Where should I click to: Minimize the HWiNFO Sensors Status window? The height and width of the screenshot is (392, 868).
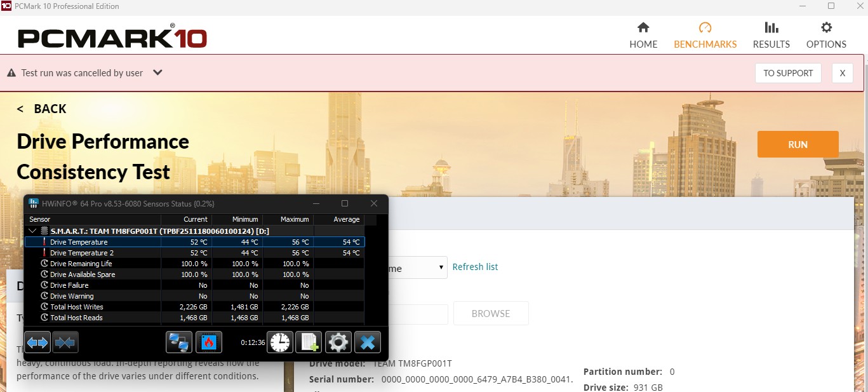pyautogui.click(x=316, y=203)
